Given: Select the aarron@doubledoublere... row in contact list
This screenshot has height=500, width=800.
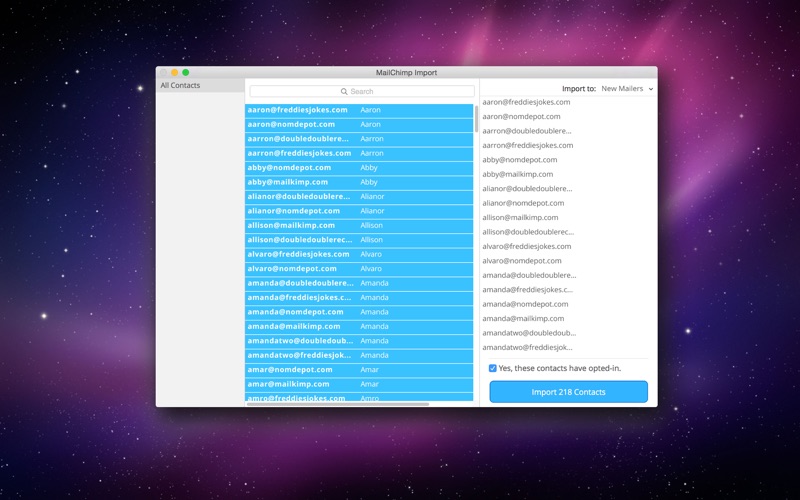Looking at the screenshot, I should coord(359,139).
